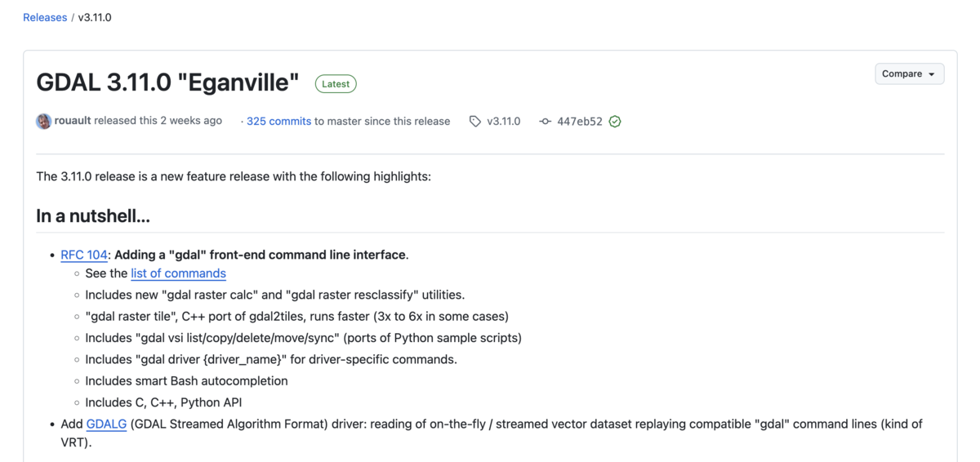Click rouault's avatar image

(44, 122)
